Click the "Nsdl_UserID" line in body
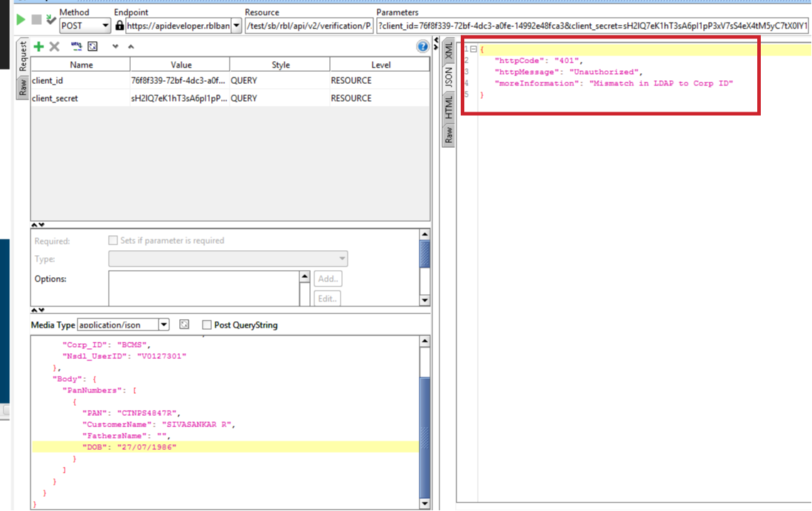 pos(124,355)
